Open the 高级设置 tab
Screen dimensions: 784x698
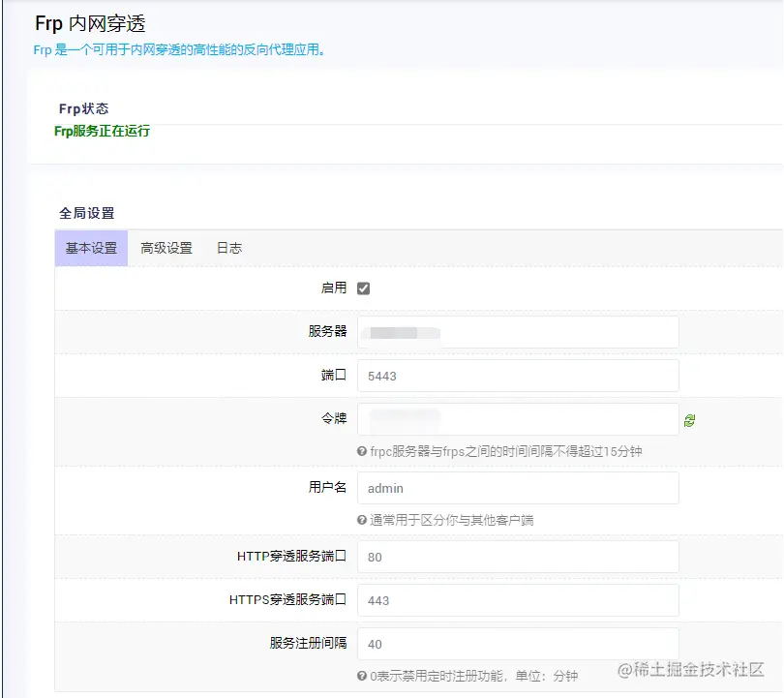[166, 248]
